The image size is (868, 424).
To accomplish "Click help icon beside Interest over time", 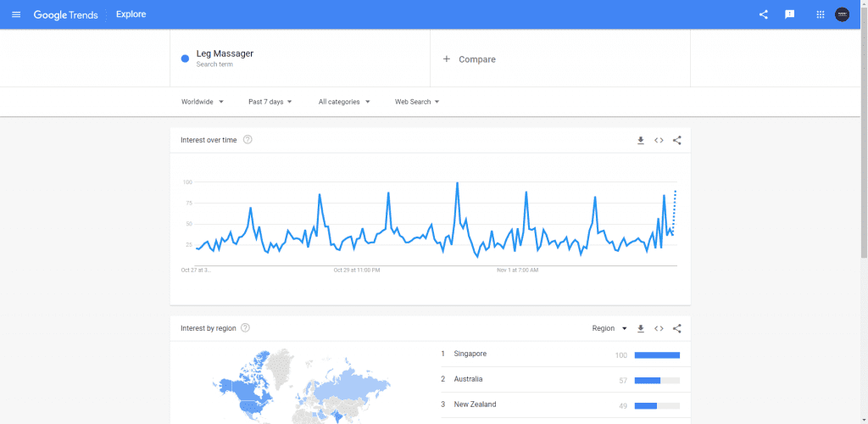I will pyautogui.click(x=248, y=140).
